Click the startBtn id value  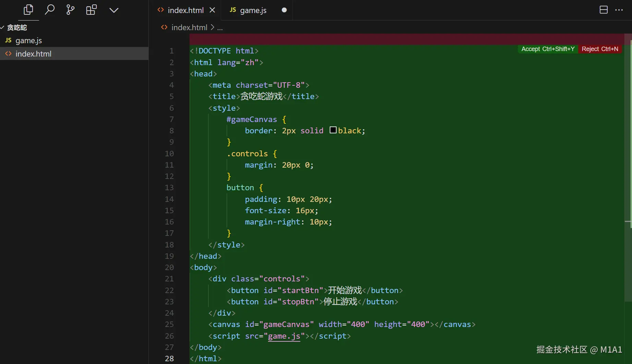click(x=300, y=290)
